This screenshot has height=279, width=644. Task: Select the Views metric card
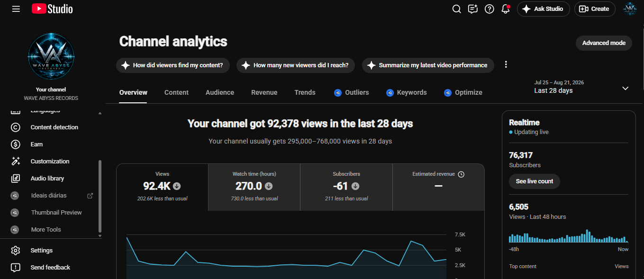point(162,187)
